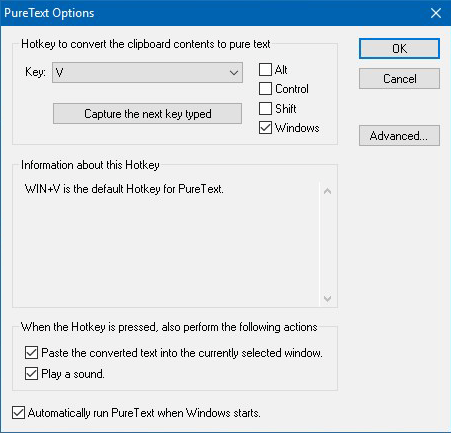Screen dimensions: 451x433
Task: Enable the Control modifier checkbox
Action: [265, 89]
